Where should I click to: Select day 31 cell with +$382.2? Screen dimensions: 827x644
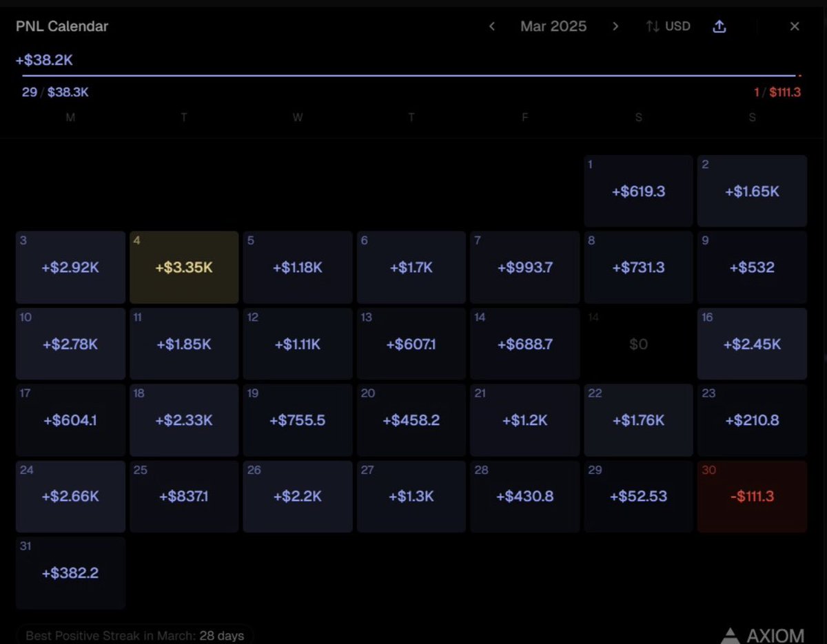[x=70, y=573]
